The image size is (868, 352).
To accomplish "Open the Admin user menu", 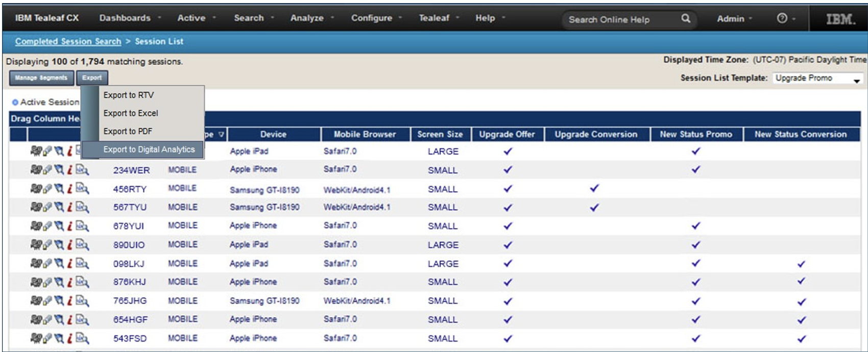I will tap(734, 19).
